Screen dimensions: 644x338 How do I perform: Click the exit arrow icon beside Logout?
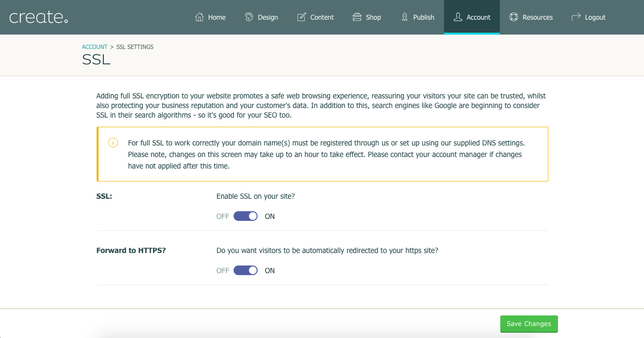(x=576, y=17)
